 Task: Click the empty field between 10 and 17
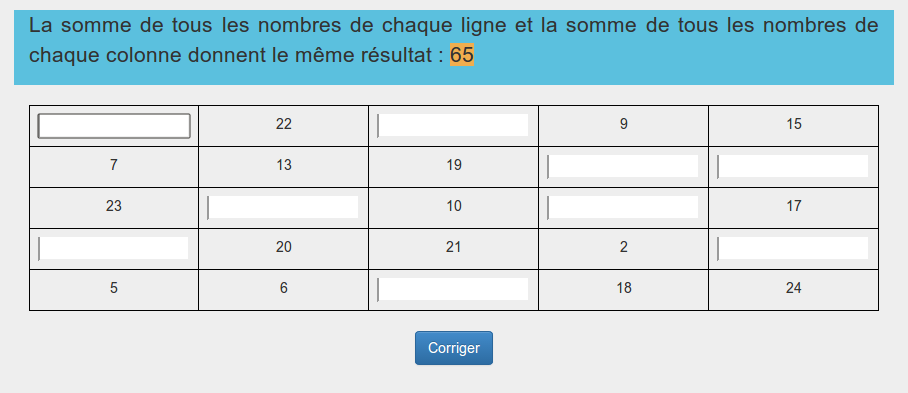click(x=623, y=207)
